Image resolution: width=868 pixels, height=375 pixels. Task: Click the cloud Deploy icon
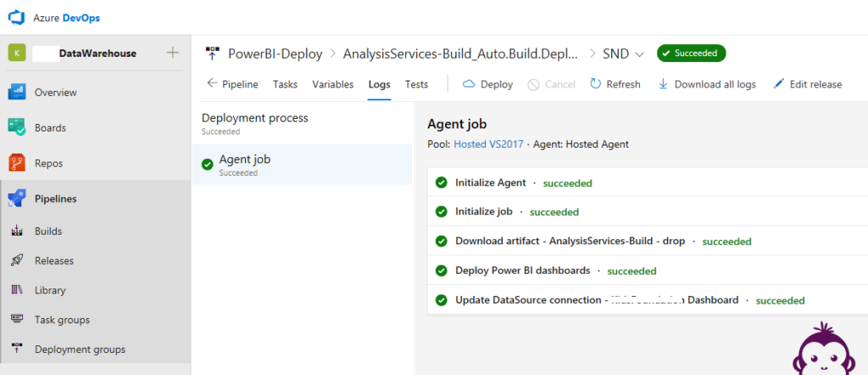[x=469, y=84]
